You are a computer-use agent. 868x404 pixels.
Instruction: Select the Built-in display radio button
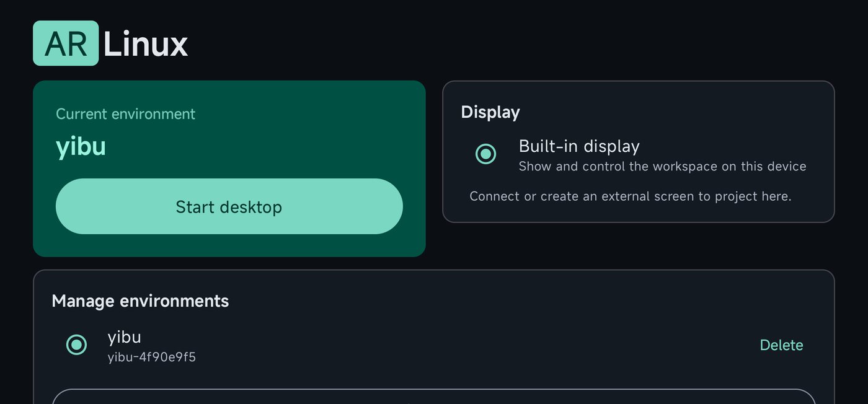(x=485, y=154)
